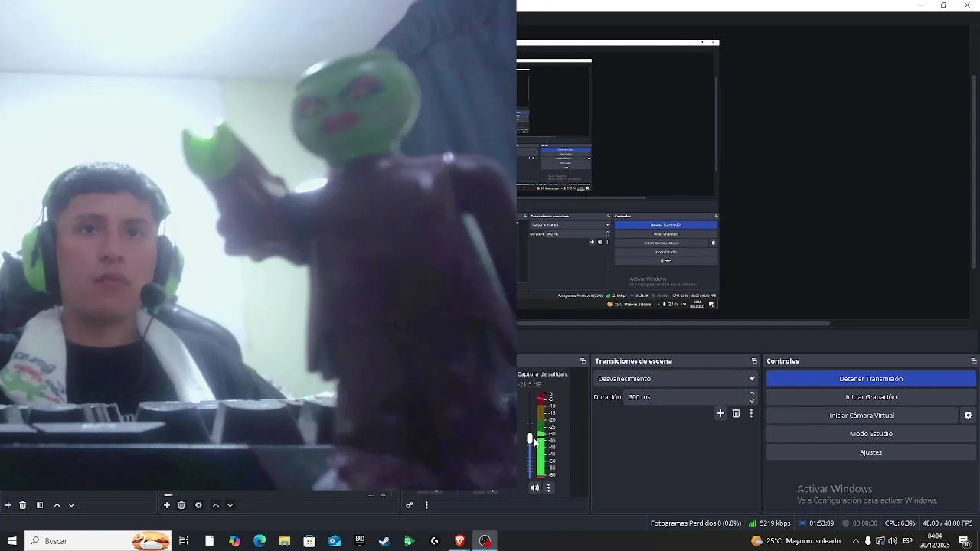
Task: Remove the configurable transition trash icon
Action: [x=737, y=413]
